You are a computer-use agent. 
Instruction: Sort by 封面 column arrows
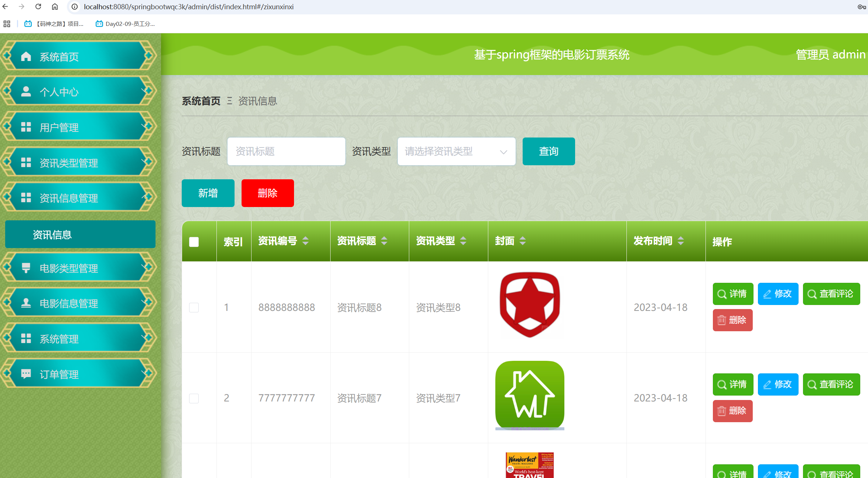click(x=523, y=241)
